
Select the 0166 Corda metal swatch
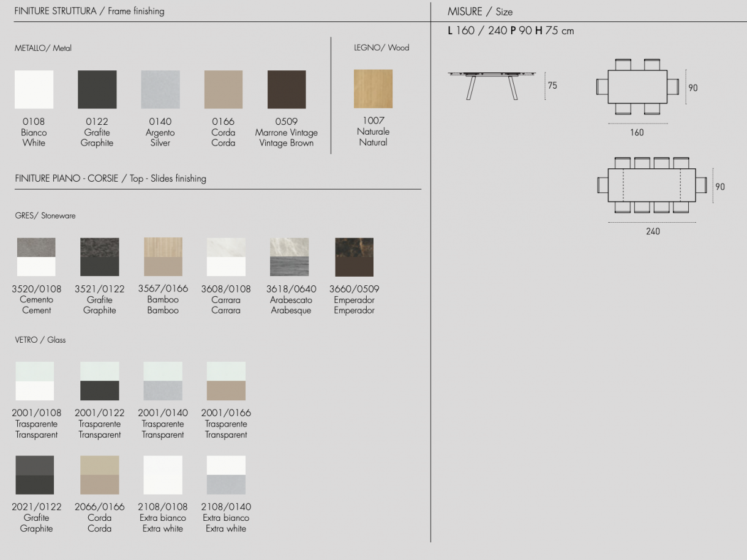click(223, 89)
